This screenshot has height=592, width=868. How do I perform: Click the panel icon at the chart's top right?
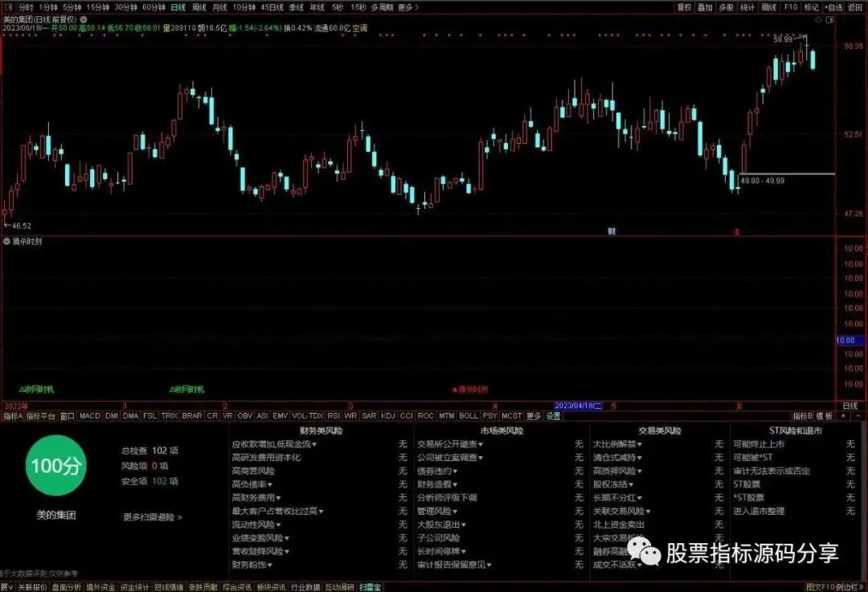829,20
